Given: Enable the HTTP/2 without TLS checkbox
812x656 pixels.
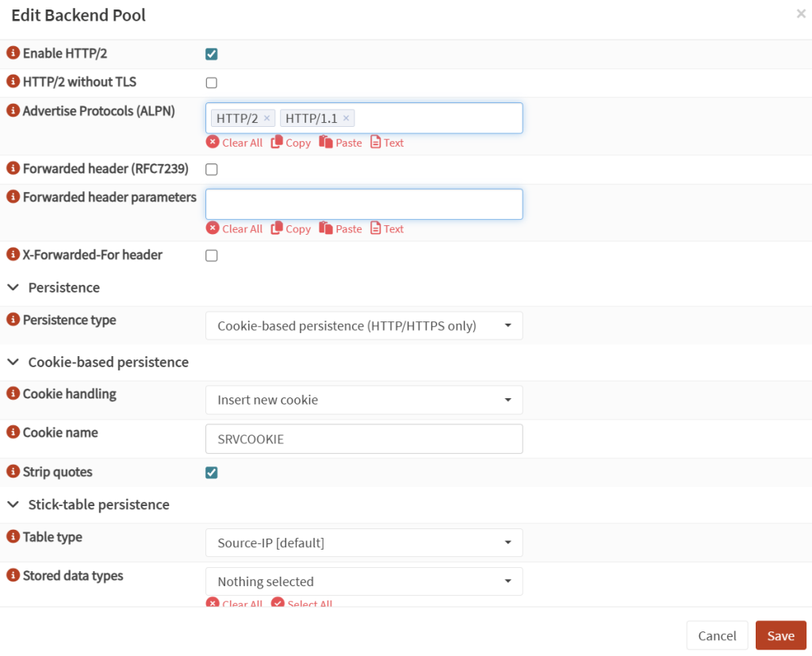Looking at the screenshot, I should 211,82.
